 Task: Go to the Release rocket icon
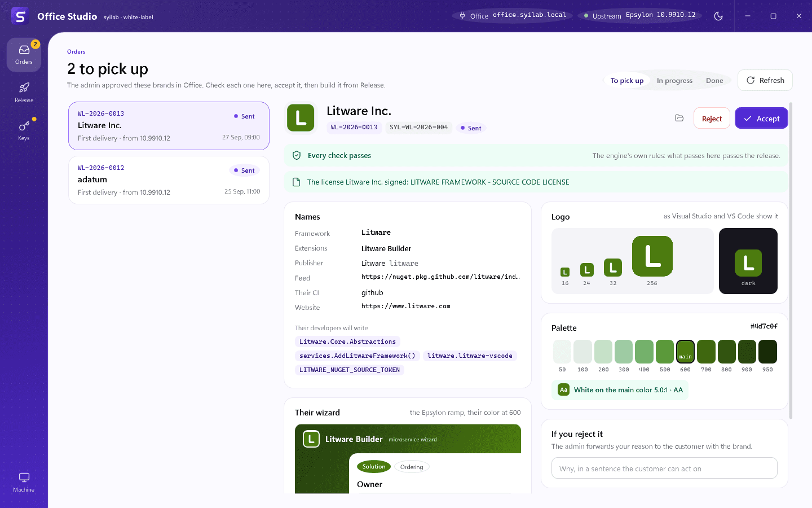pyautogui.click(x=24, y=87)
